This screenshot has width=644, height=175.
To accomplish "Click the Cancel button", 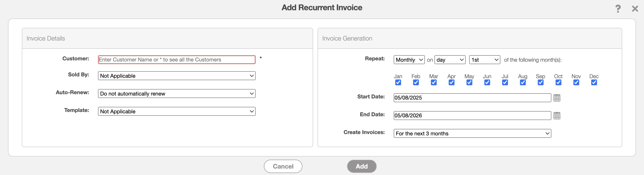I will [x=283, y=166].
